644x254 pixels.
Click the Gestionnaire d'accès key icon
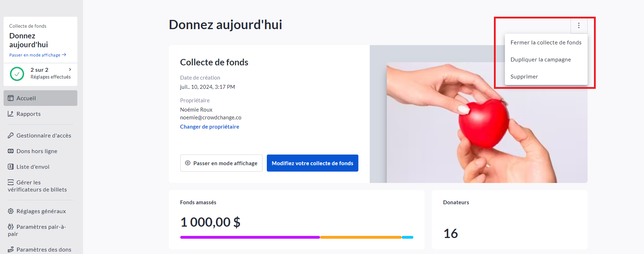(11, 135)
